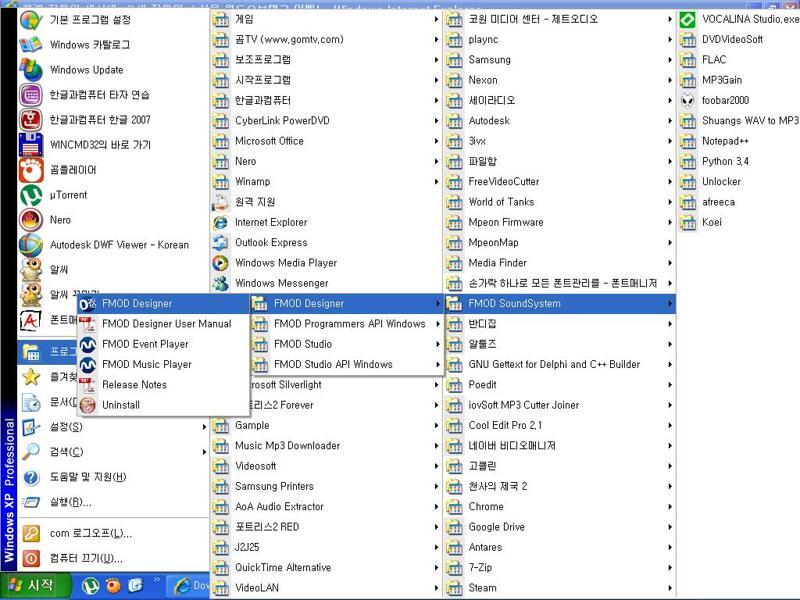The width and height of the screenshot is (800, 600).
Task: Click com 로그오프(L)... to log off
Action: (x=113, y=533)
